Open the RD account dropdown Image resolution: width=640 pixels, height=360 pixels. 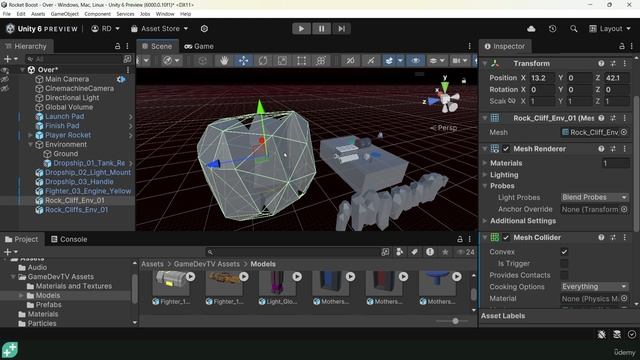tap(105, 29)
